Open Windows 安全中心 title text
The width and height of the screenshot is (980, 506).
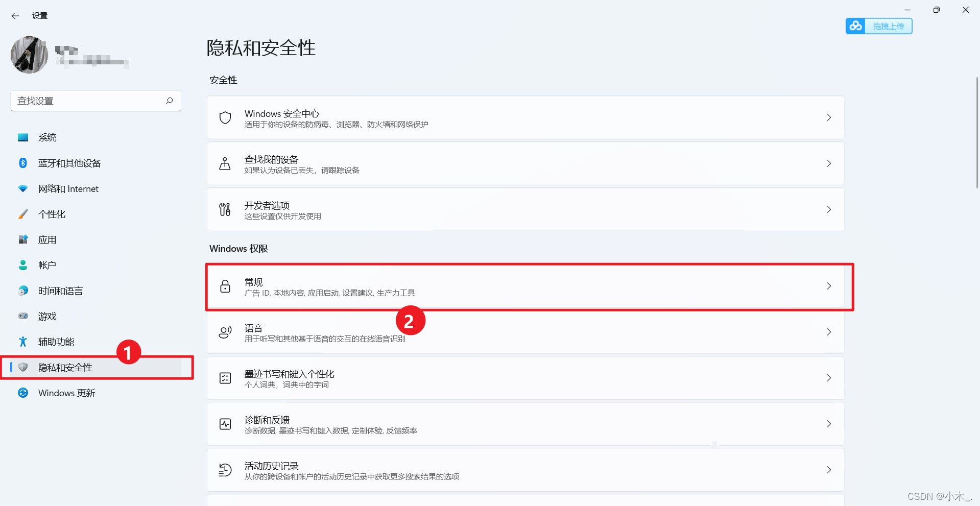(282, 113)
